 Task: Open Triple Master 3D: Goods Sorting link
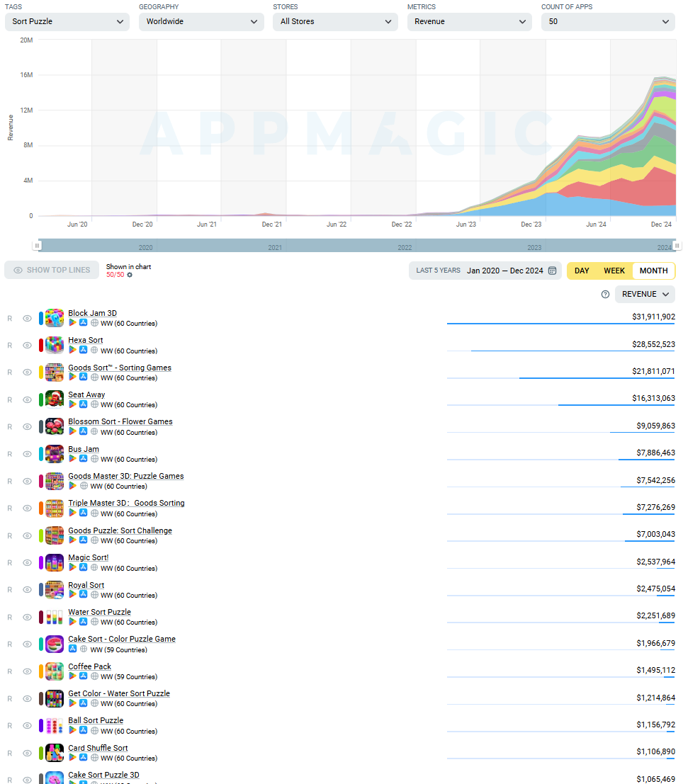[x=126, y=503]
